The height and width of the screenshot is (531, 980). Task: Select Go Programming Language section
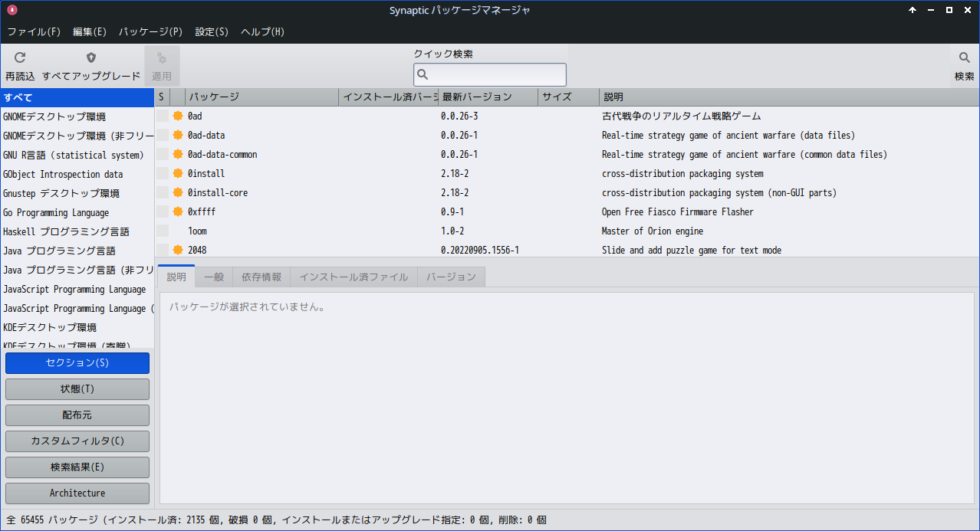(77, 212)
